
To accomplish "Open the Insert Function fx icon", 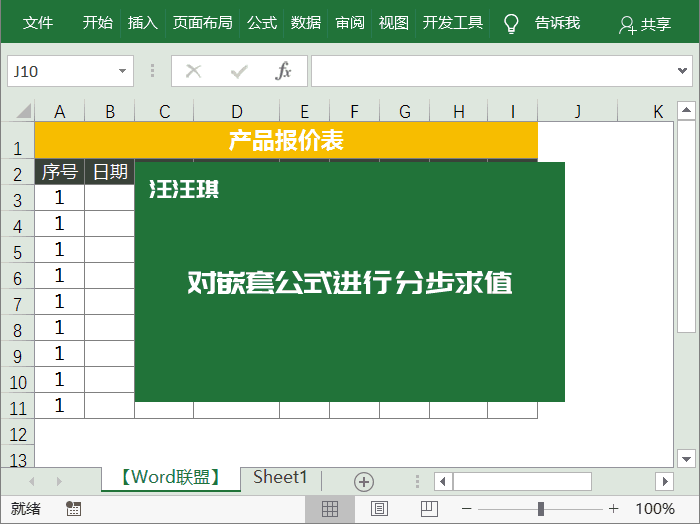I will 283,71.
